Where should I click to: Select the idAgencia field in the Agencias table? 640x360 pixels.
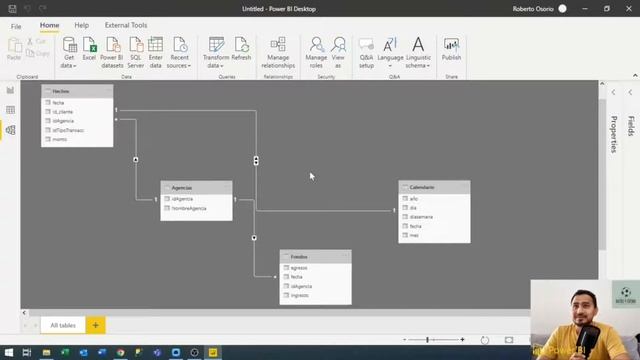196,199
